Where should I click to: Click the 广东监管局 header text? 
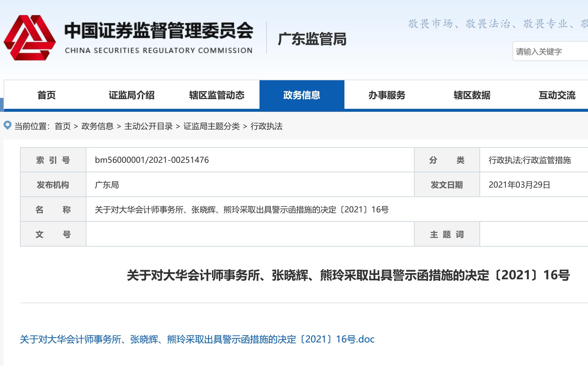pos(312,39)
